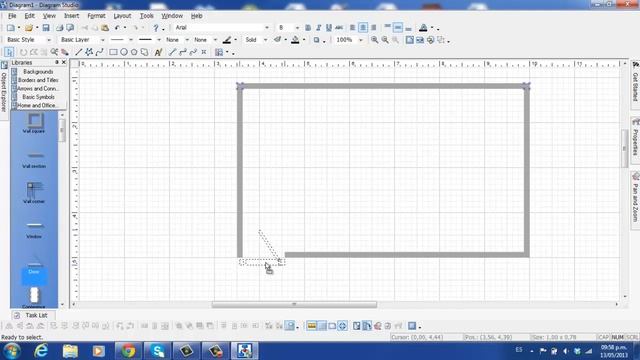The width and height of the screenshot is (640, 360).
Task: Select the straight Line drawing tool
Action: point(78,52)
